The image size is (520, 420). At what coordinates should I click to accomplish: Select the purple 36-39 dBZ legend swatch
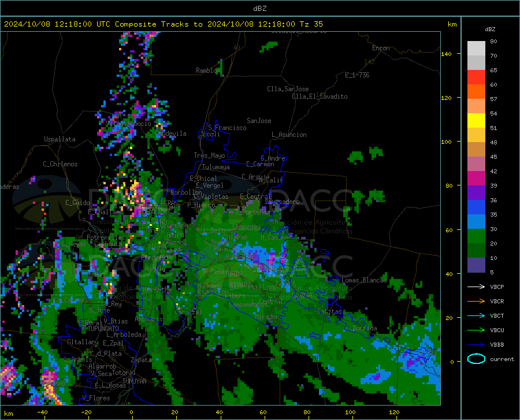coord(476,193)
